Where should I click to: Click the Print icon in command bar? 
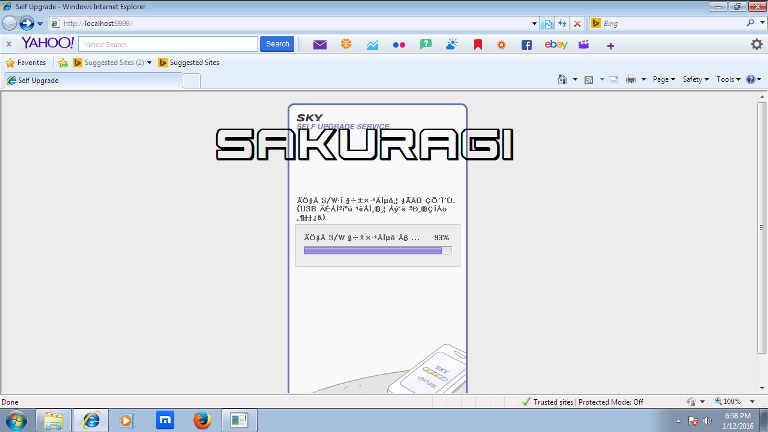click(x=631, y=79)
